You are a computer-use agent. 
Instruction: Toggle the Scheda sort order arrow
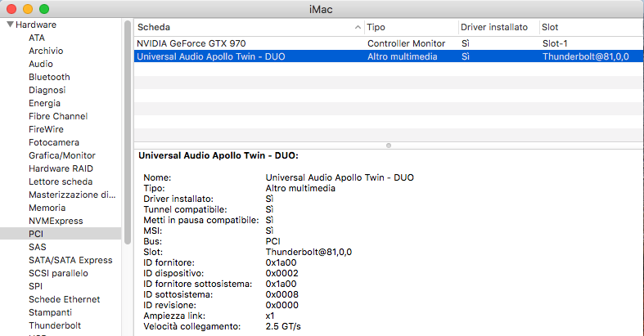pos(358,27)
